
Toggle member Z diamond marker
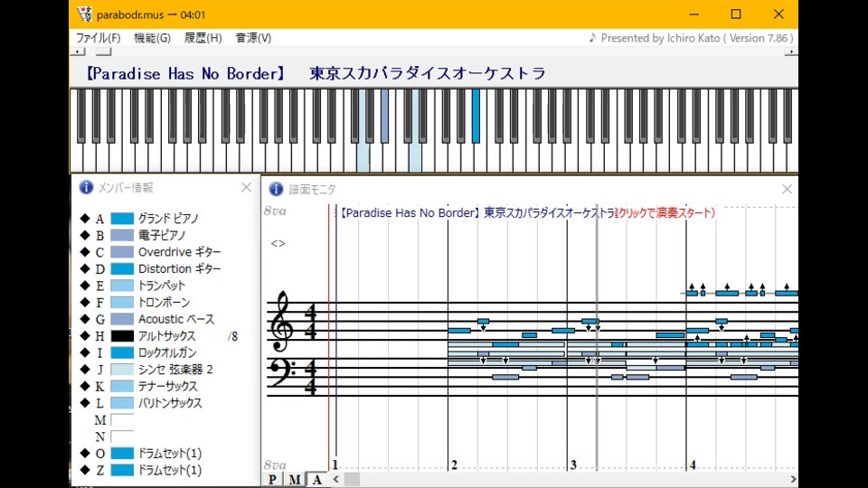[x=85, y=470]
